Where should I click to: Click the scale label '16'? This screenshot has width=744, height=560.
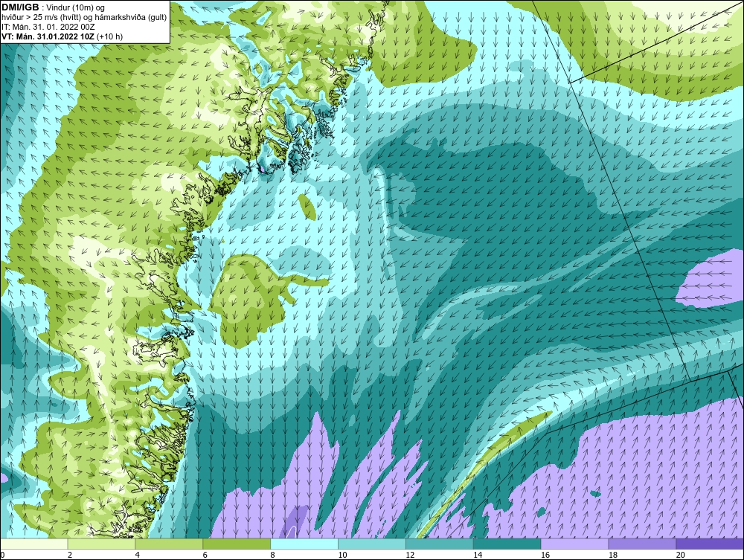[545, 555]
